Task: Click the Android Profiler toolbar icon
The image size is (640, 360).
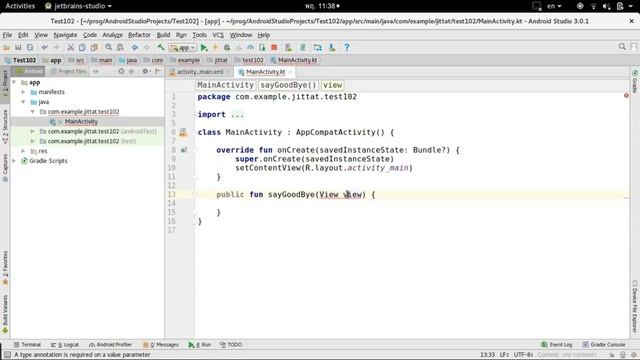Action: pyautogui.click(x=250, y=48)
